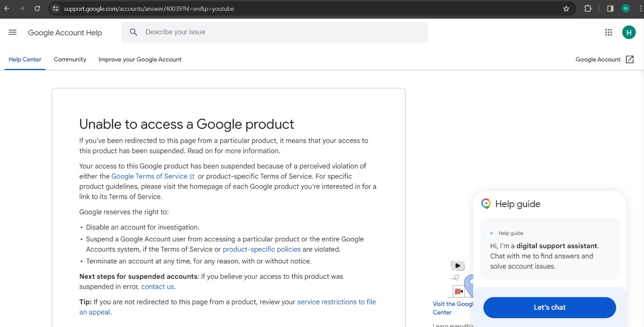This screenshot has height=327, width=644.
Task: Open the Chrome three-dot menu
Action: point(640,8)
